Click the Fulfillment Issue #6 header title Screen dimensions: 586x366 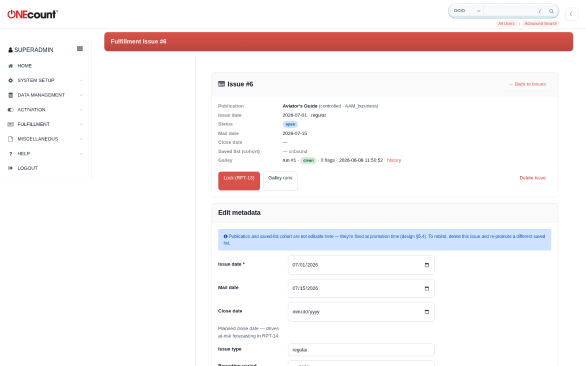pyautogui.click(x=138, y=41)
